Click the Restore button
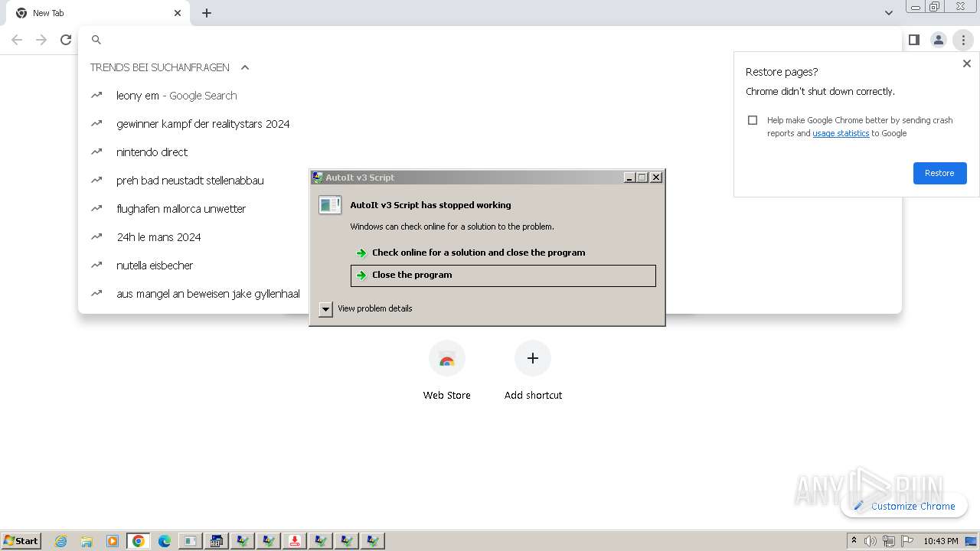 click(939, 173)
